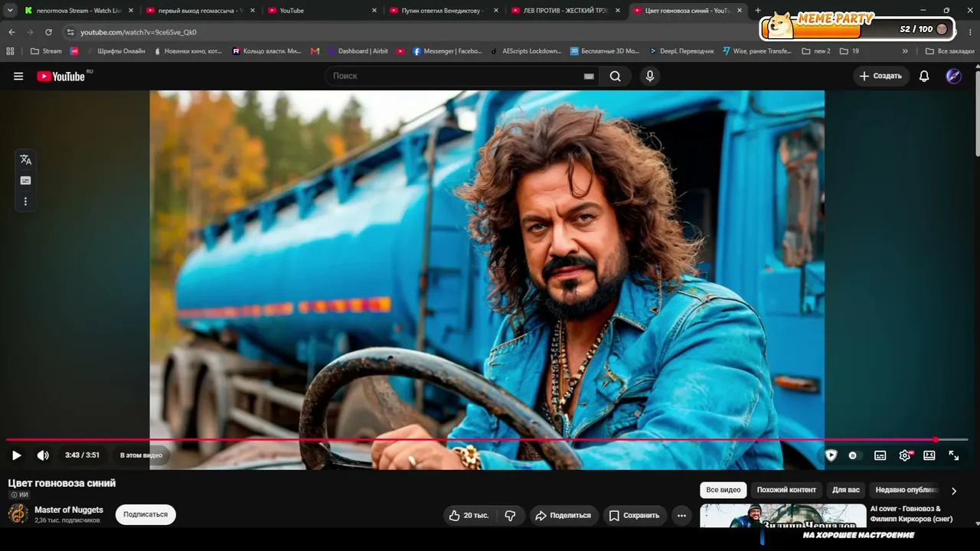
Task: Select the Недавно опубликованные filter chip
Action: point(906,490)
